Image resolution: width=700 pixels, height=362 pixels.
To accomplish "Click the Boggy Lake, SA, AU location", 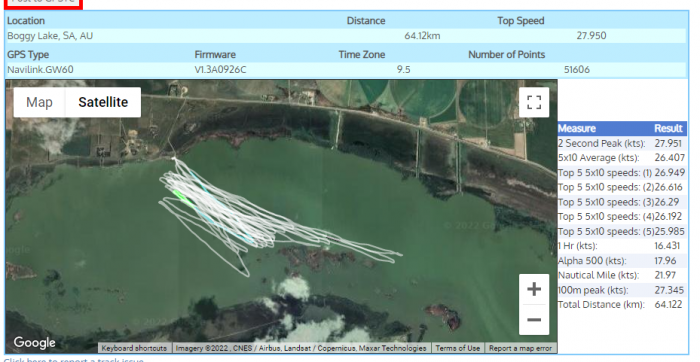I will (x=50, y=36).
